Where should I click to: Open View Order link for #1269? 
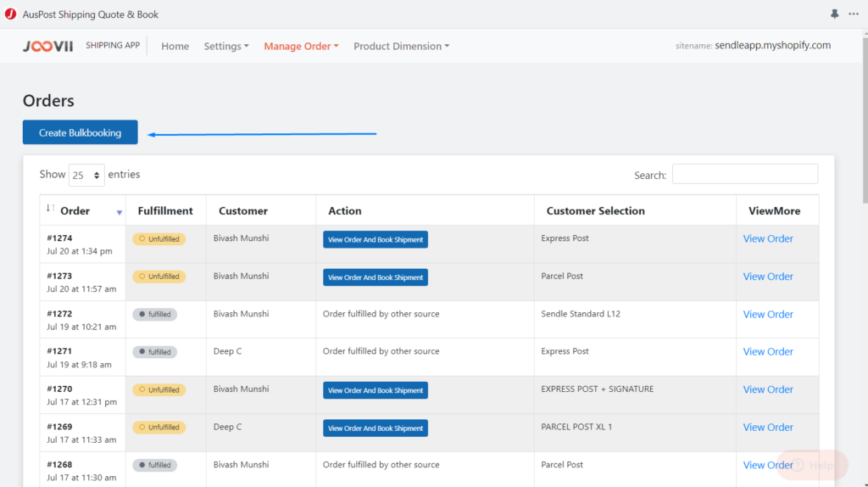click(x=768, y=427)
